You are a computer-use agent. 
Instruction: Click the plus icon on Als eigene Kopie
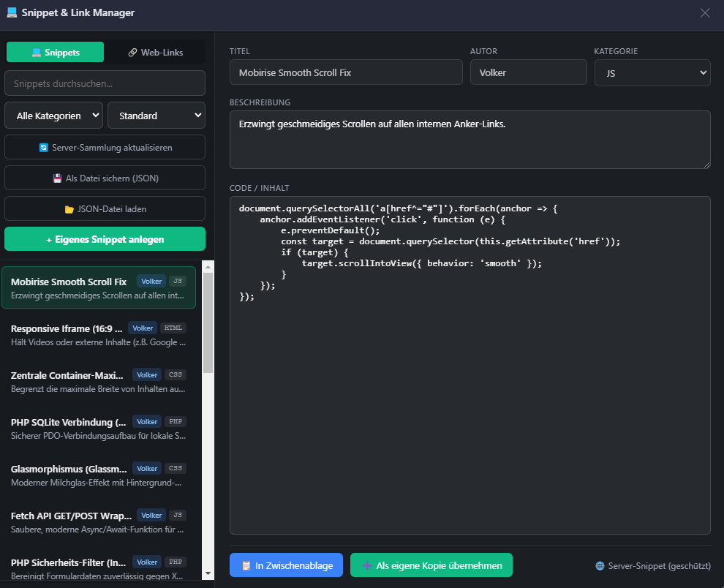367,566
